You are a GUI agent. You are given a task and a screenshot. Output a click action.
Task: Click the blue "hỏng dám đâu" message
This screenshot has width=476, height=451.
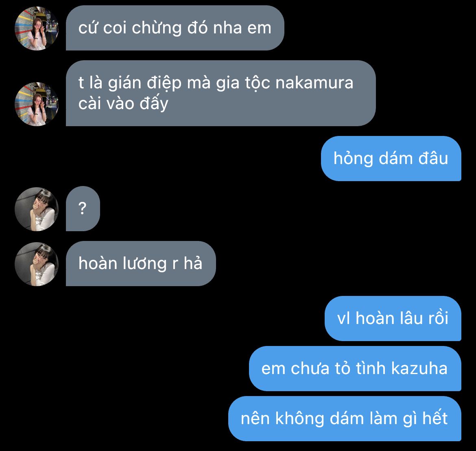tap(391, 158)
